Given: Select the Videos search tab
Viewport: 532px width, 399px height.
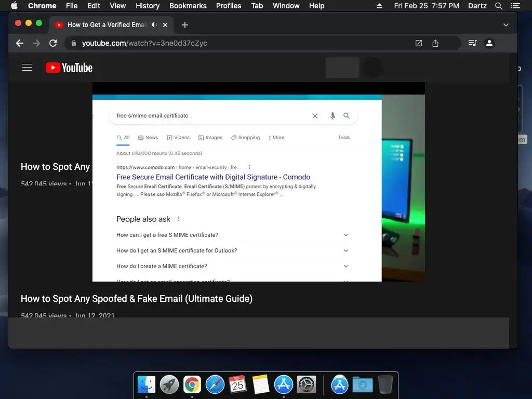Looking at the screenshot, I should coord(178,137).
